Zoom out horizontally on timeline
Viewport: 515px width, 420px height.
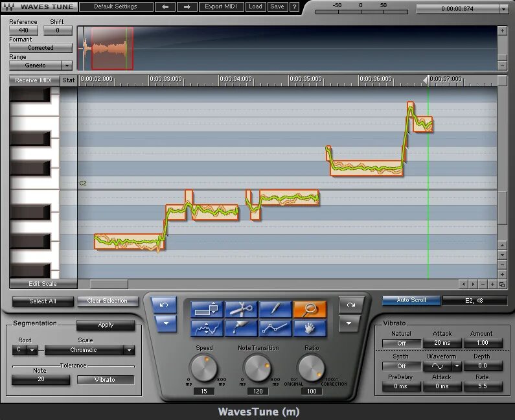tap(483, 285)
